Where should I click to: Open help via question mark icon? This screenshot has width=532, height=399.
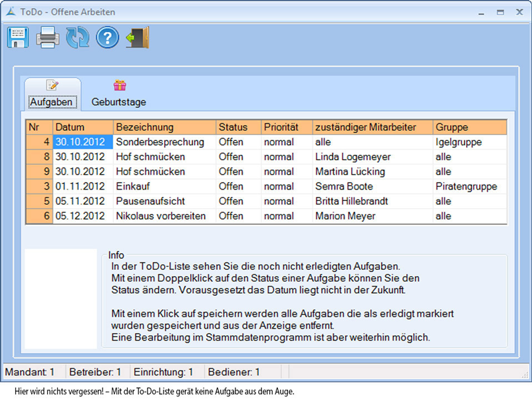click(x=107, y=37)
